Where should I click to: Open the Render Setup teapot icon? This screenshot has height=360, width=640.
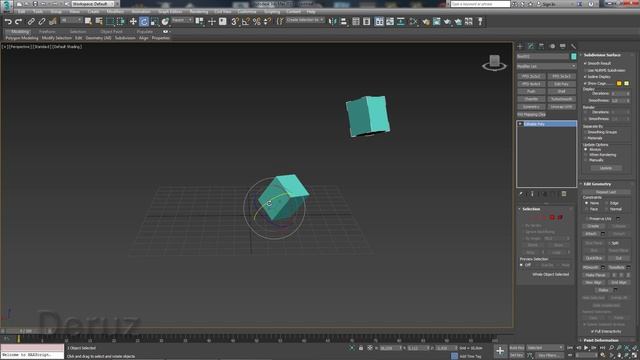[426, 21]
